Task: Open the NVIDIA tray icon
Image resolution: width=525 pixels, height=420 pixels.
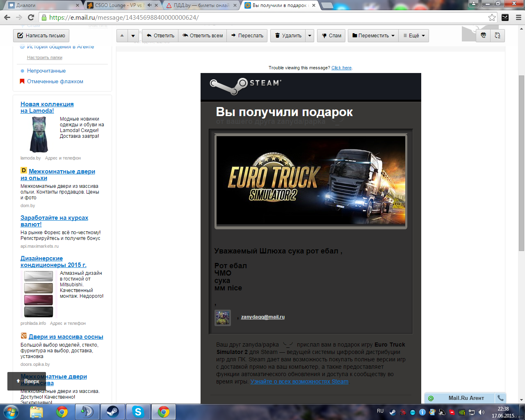Action: point(461,412)
